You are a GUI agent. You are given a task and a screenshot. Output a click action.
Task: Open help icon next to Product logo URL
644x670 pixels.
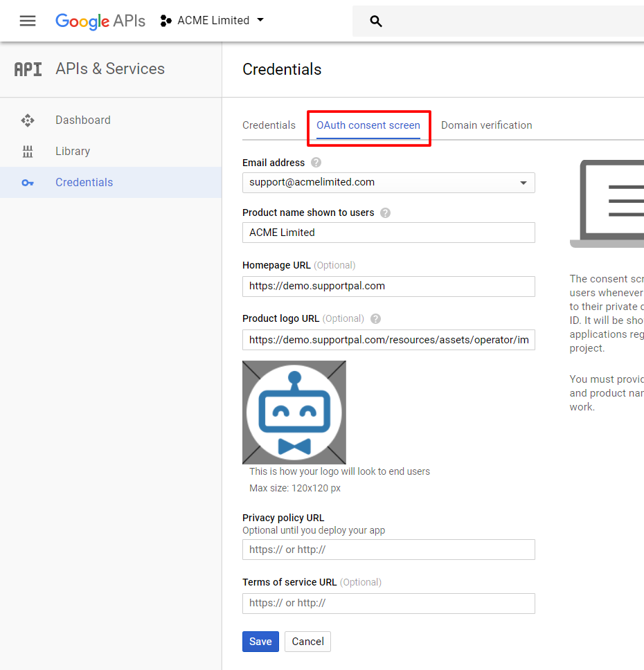pyautogui.click(x=375, y=319)
